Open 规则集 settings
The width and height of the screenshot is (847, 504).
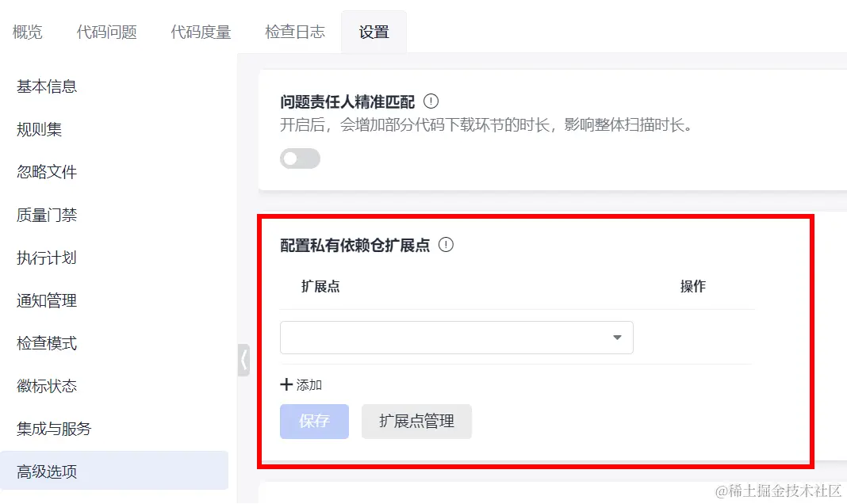click(39, 129)
